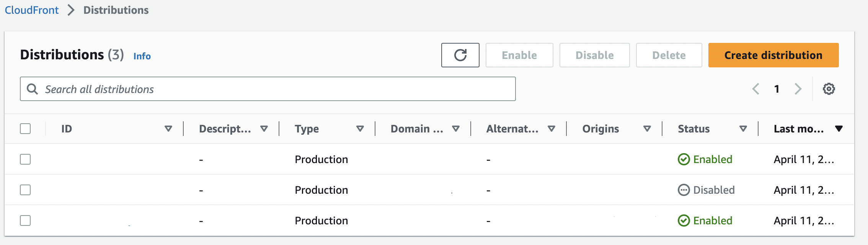Sort by Status column arrow
Image resolution: width=868 pixels, height=245 pixels.
click(743, 129)
